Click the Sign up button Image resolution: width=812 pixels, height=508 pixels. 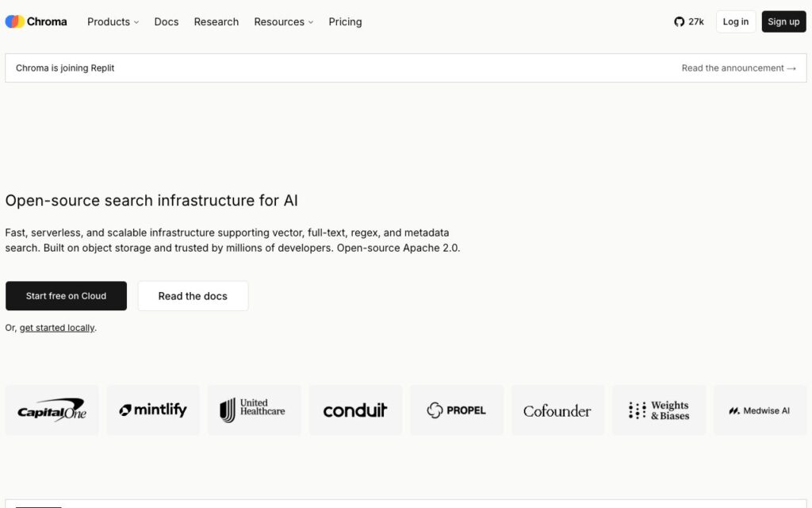coord(783,21)
